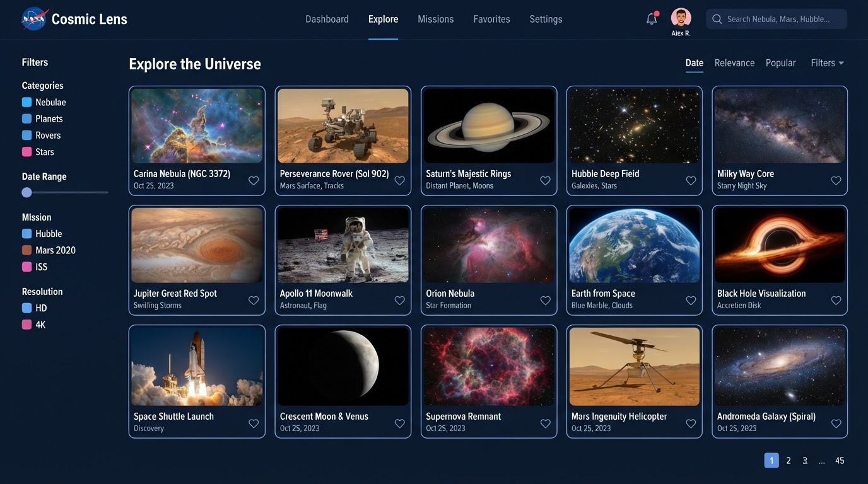Screen dimensions: 868x484
Task: Open the Space Shuttle Launch thumbnail
Action: [197, 366]
